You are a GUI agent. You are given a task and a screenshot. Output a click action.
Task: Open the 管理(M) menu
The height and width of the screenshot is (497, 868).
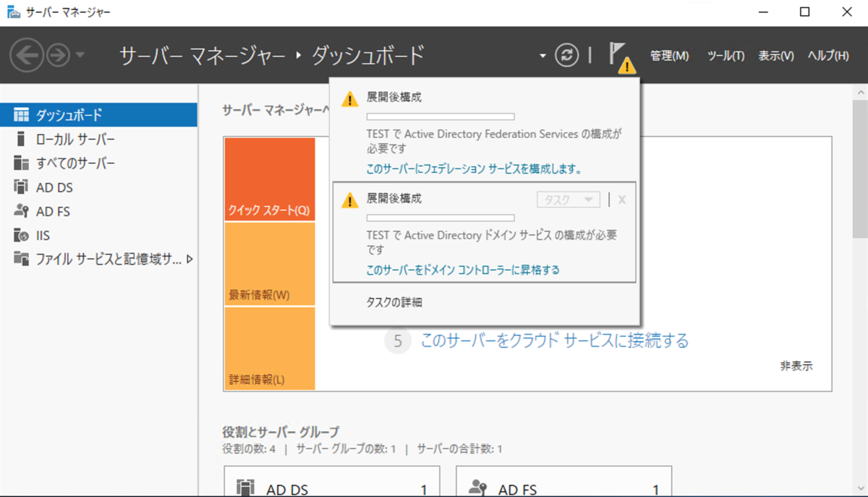point(669,54)
